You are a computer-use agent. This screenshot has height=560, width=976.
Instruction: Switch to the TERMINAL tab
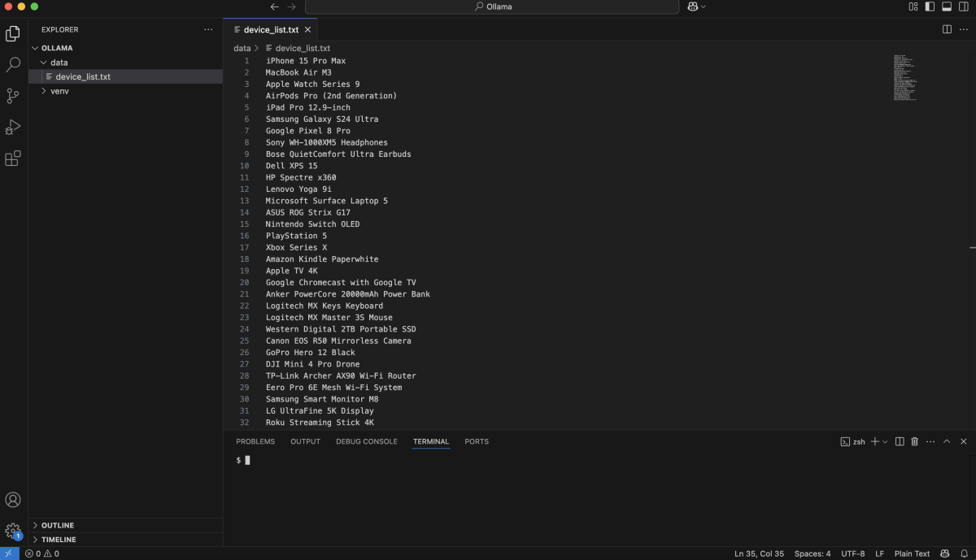[x=431, y=441]
